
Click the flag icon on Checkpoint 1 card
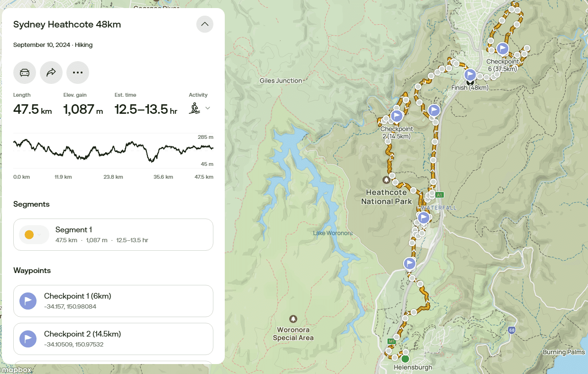pos(28,301)
